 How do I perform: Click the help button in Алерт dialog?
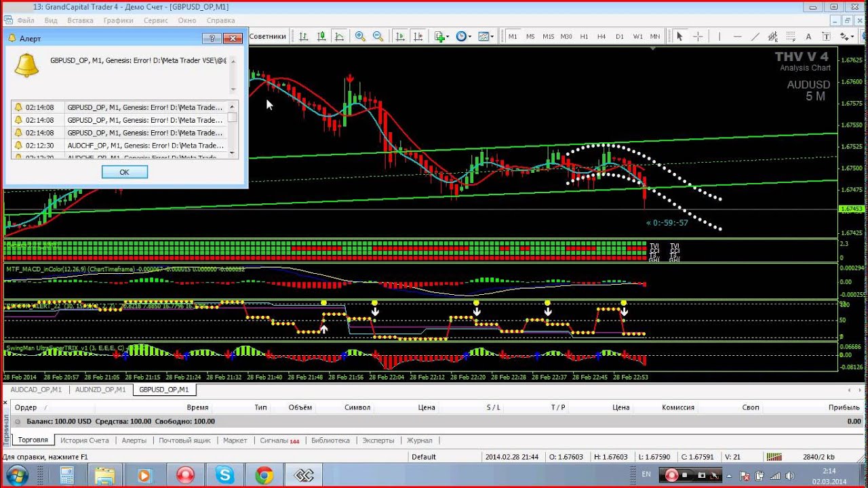tap(212, 39)
